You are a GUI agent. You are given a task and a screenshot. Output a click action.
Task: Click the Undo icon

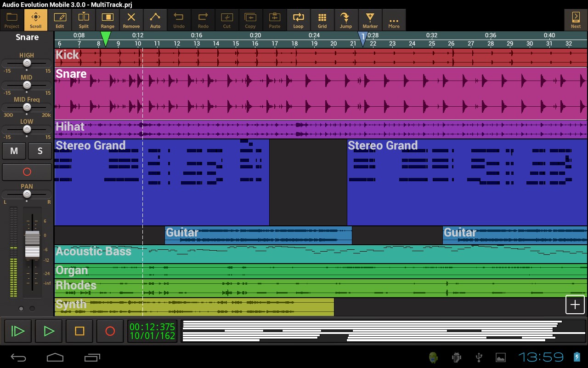pos(179,20)
